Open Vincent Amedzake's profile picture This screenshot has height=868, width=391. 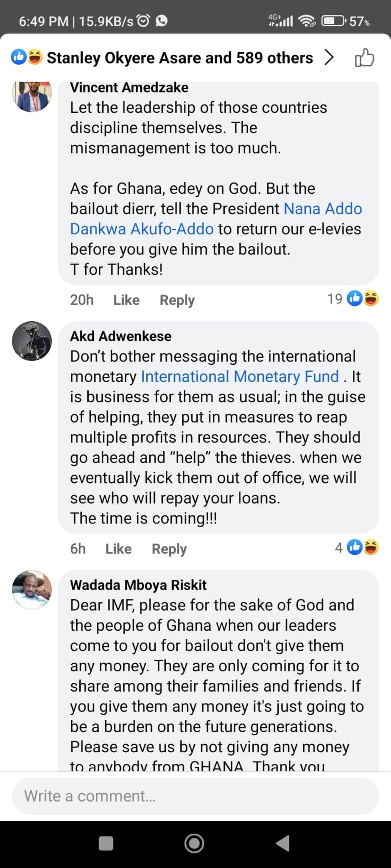pyautogui.click(x=32, y=95)
